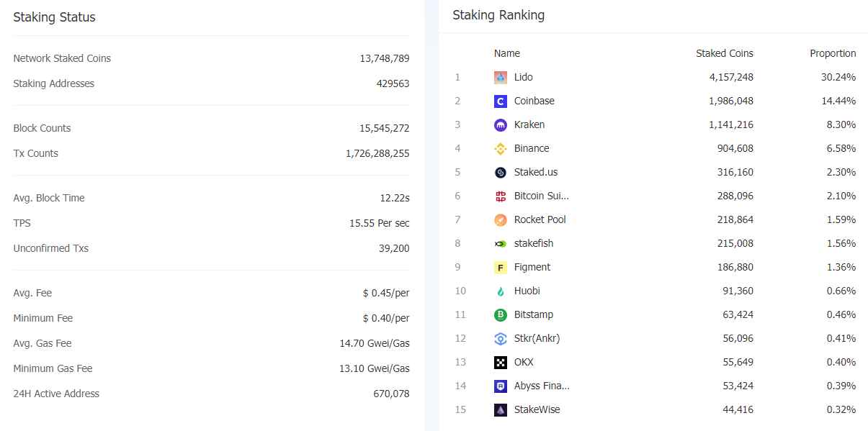Click the Huobi flame icon
Image resolution: width=868 pixels, height=431 pixels.
(x=501, y=291)
